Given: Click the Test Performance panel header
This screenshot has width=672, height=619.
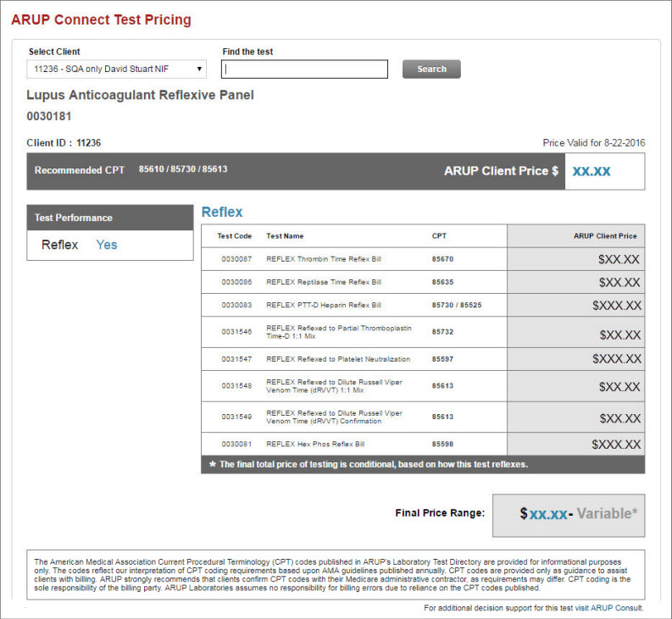Looking at the screenshot, I should click(x=110, y=218).
